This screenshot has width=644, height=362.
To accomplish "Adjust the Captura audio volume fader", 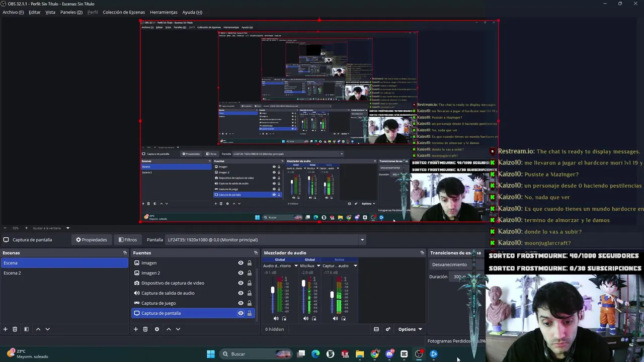I will click(332, 294).
